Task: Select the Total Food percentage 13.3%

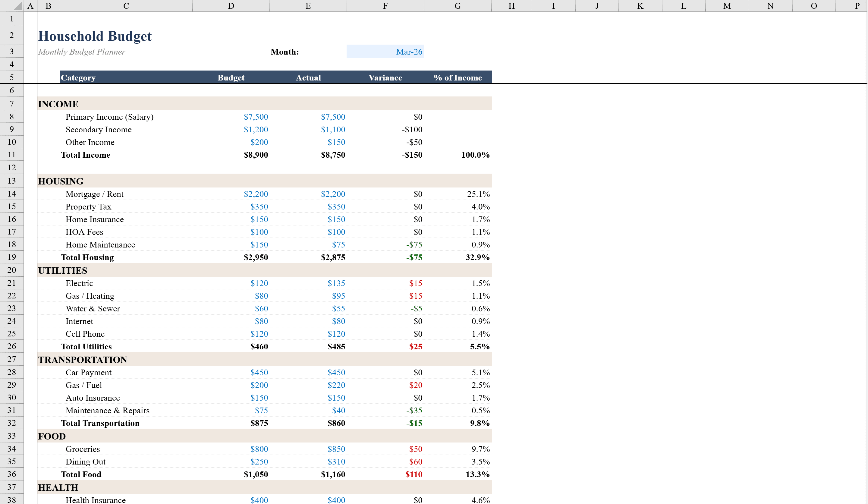Action: click(477, 474)
